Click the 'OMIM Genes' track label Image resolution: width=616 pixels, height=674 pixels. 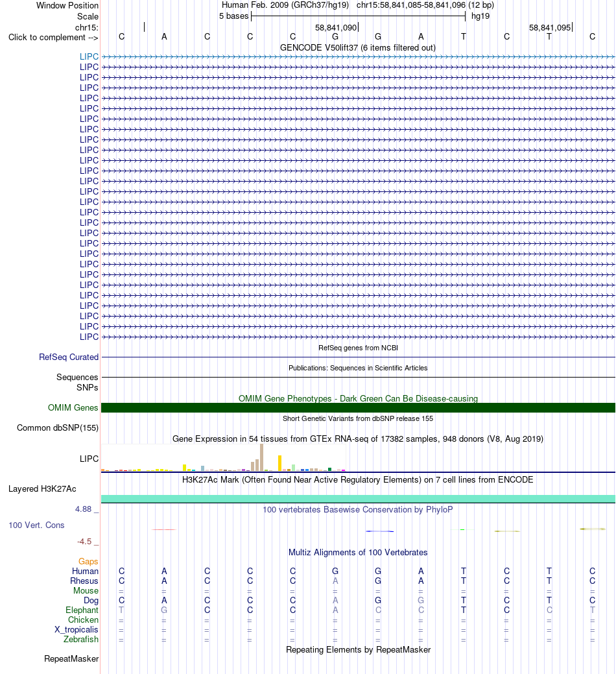tap(73, 408)
